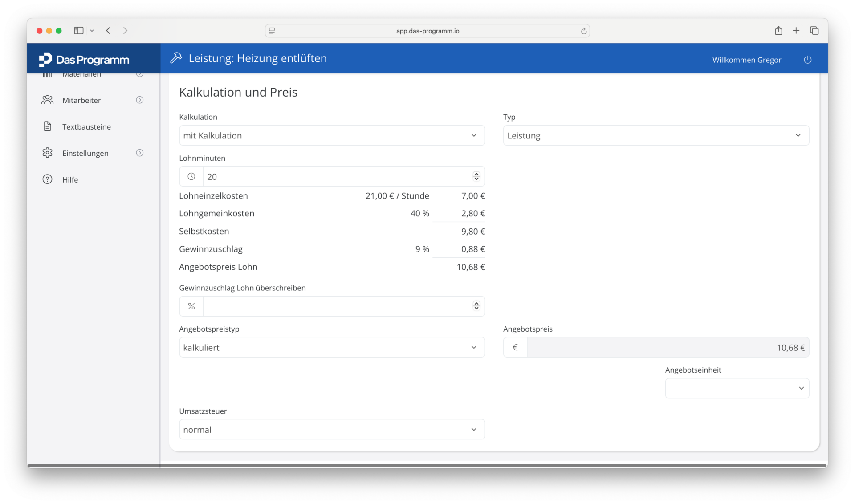Expand Einstellungen submenu arrow
The height and width of the screenshot is (504, 855).
coord(140,153)
